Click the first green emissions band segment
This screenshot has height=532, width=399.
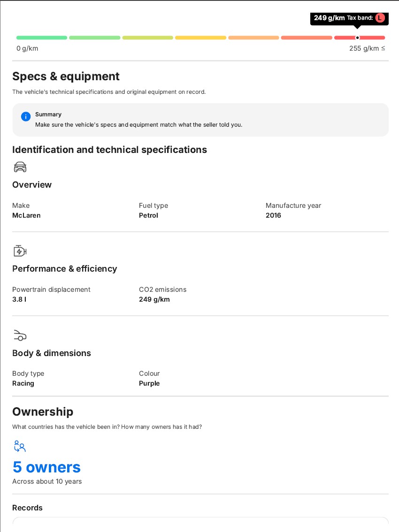[x=42, y=38]
